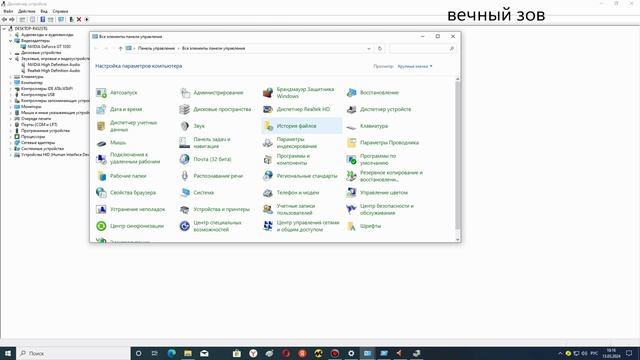This screenshot has width=640, height=360.
Task: Click the Control Panel search field
Action: [x=422, y=49]
